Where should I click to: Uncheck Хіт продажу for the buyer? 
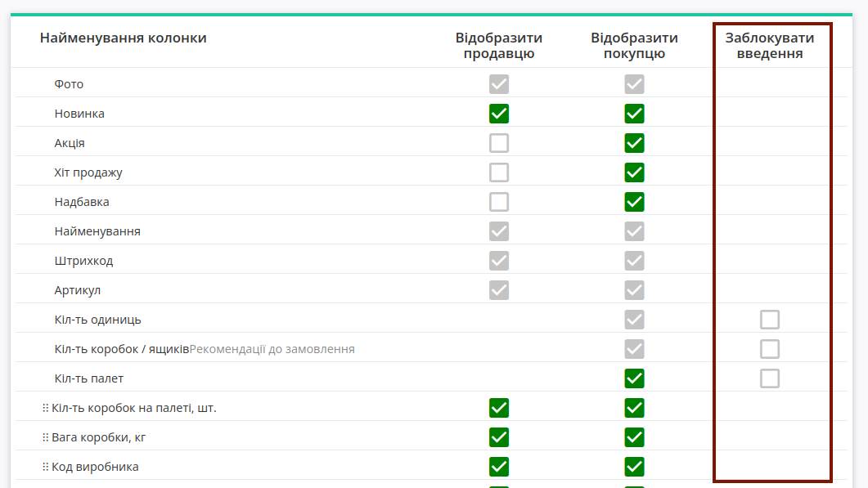point(634,172)
